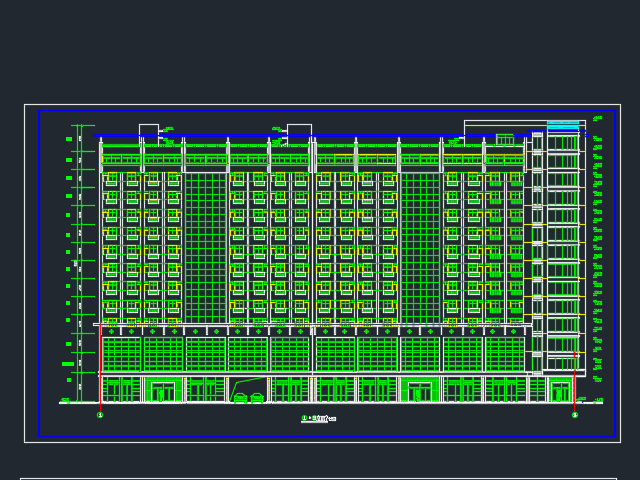Click the small green rooftop box near tower

coord(505,139)
